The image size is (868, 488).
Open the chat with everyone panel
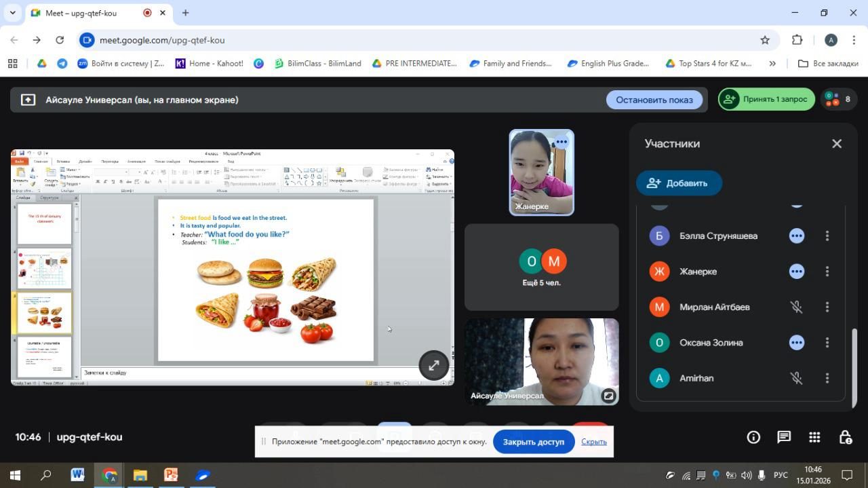pyautogui.click(x=784, y=437)
